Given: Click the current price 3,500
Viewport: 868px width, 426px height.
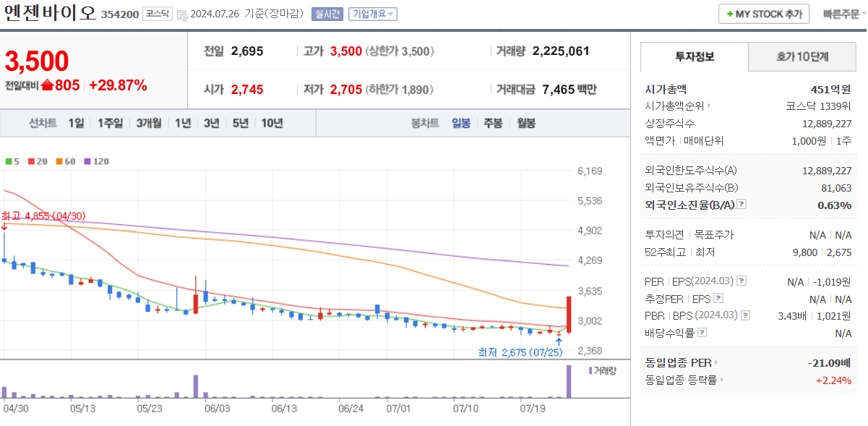Looking at the screenshot, I should point(37,61).
